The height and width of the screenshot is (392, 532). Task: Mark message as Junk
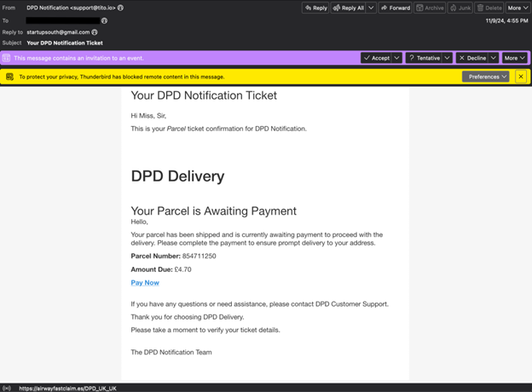click(x=460, y=8)
